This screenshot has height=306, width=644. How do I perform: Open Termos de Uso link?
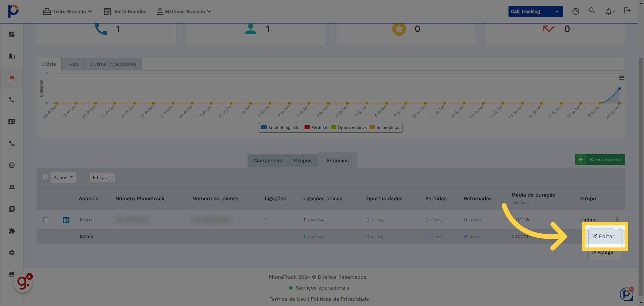click(x=288, y=299)
